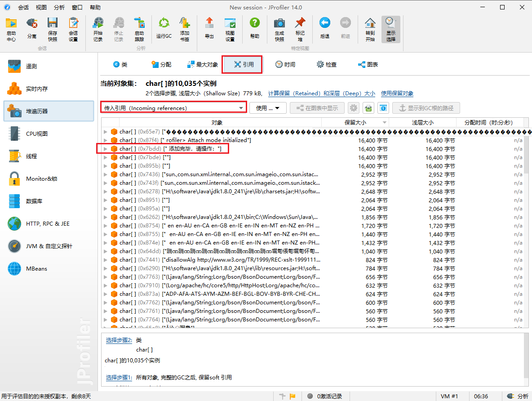Image resolution: width=532 pixels, height=401 pixels.
Task: Open the 窗口 window menu
Action: [77, 8]
